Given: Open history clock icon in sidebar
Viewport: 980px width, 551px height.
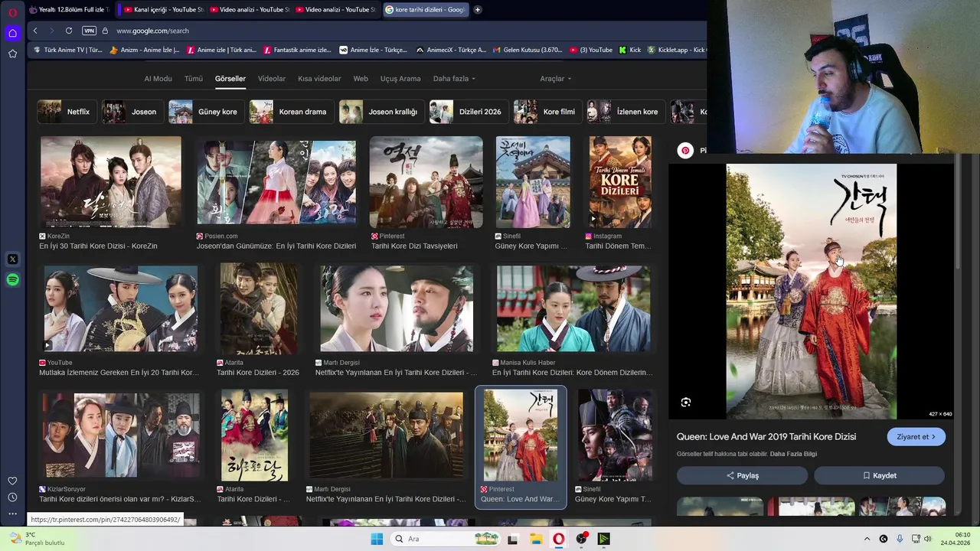Looking at the screenshot, I should tap(12, 497).
